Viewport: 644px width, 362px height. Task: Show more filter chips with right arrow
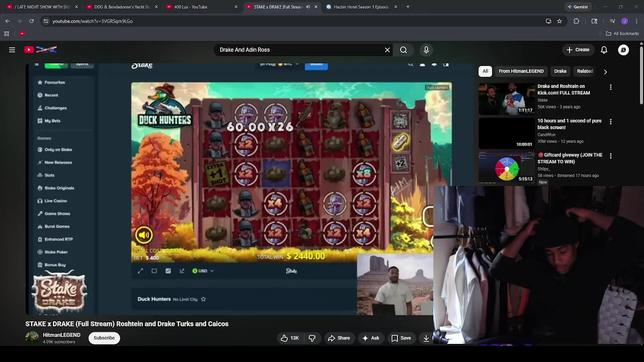[x=605, y=71]
